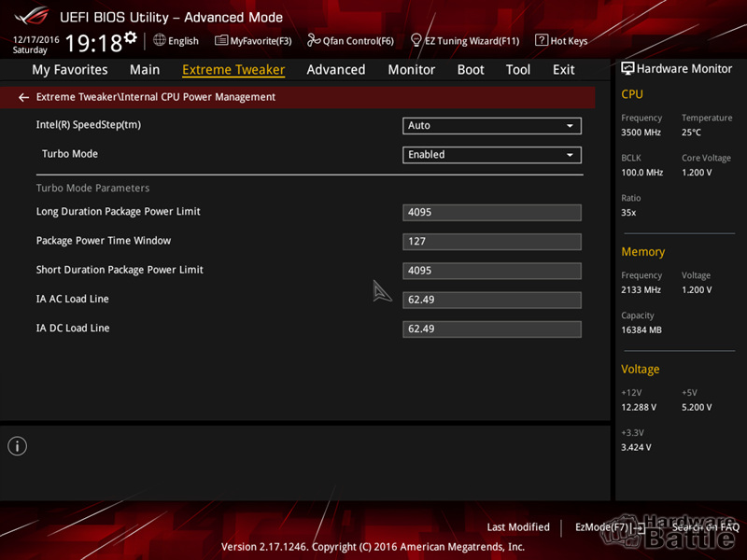
Task: Click the +12V reading 12.288 V
Action: coord(639,408)
